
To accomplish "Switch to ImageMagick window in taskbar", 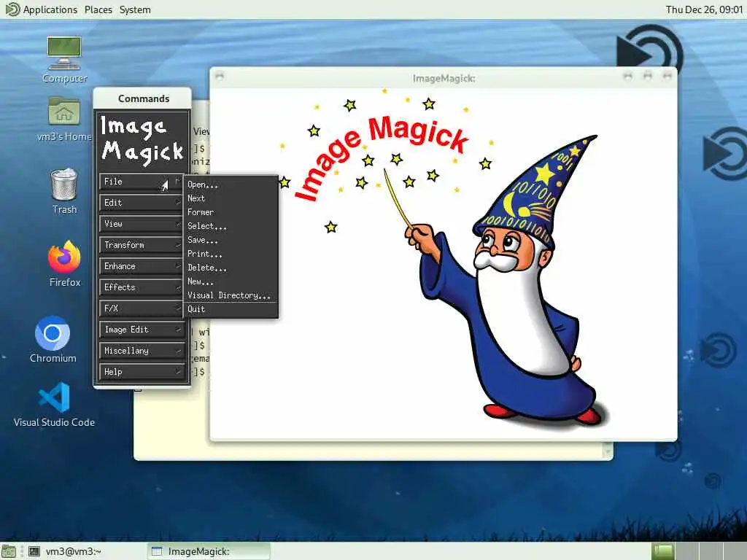I will coord(209,551).
